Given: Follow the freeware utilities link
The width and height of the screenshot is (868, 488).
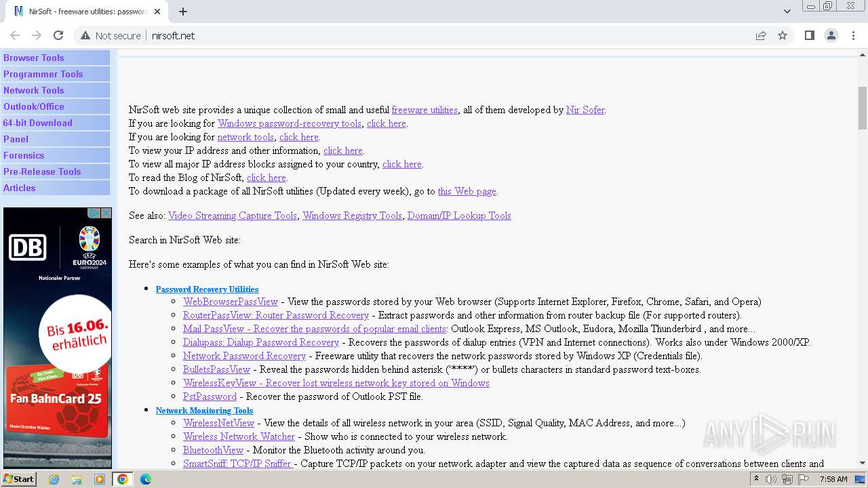Looking at the screenshot, I should pyautogui.click(x=425, y=110).
